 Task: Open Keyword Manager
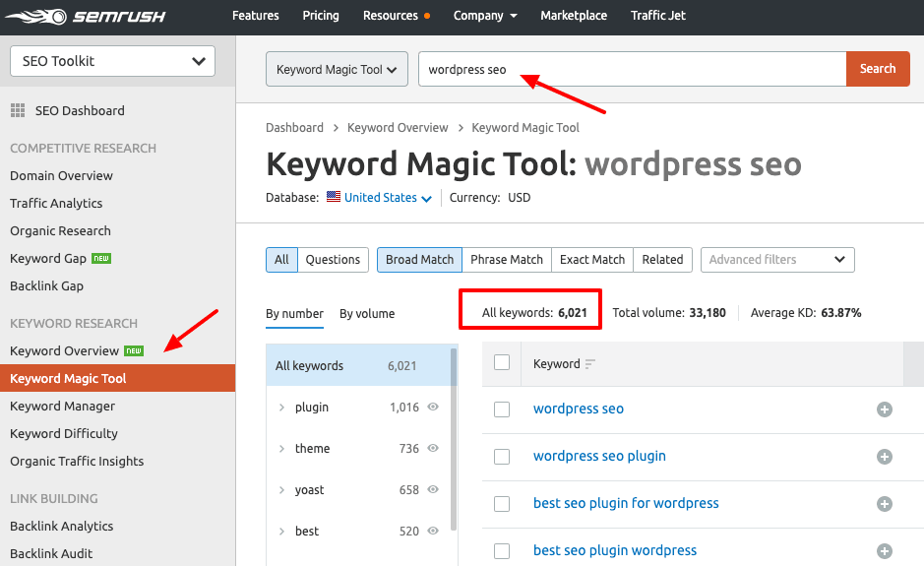coord(62,407)
